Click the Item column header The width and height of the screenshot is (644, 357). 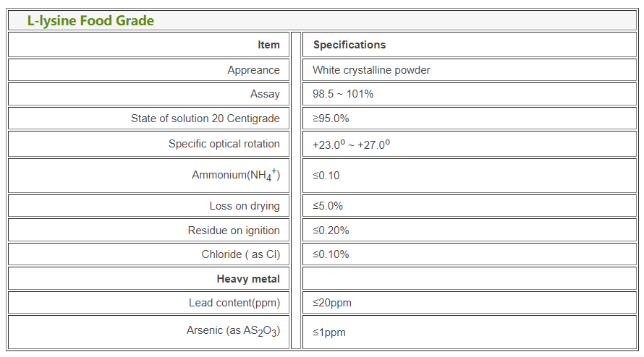click(268, 45)
